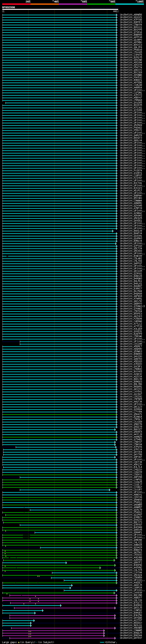Viewport: 146px width, 644px height.
Task: Select hit label UniRef100_C1MLD8
Action: click(131, 85)
